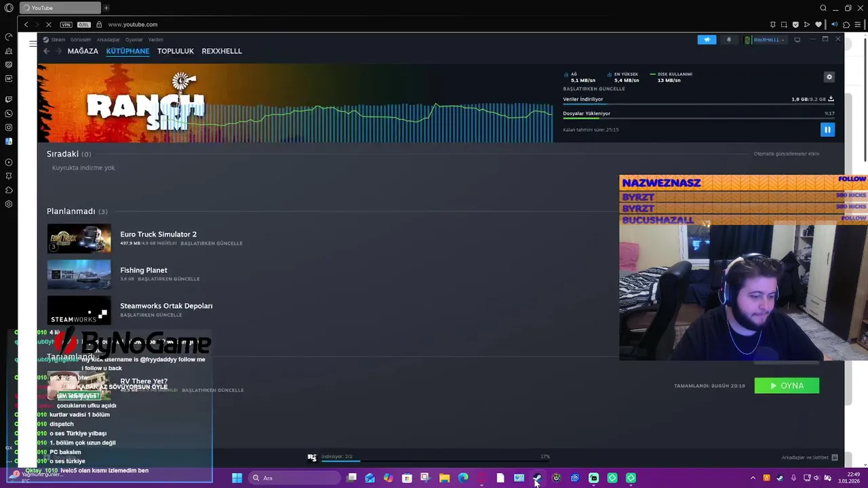Open download settings gear in Steam
This screenshot has width=868, height=488.
click(829, 77)
